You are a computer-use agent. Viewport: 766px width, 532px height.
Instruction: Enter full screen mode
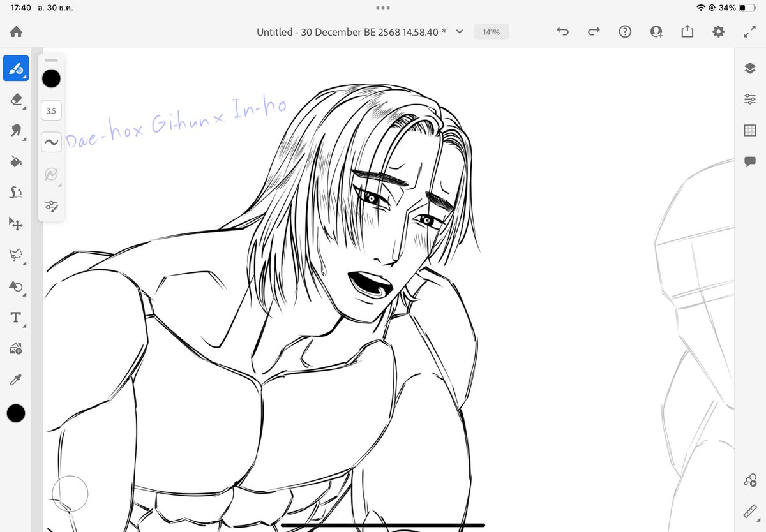pyautogui.click(x=750, y=32)
